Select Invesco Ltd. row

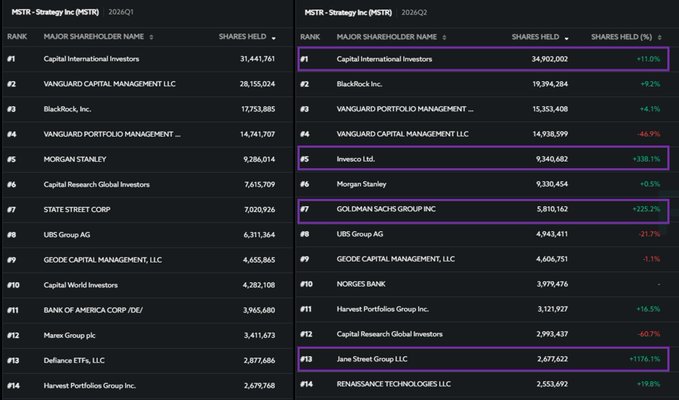click(483, 158)
